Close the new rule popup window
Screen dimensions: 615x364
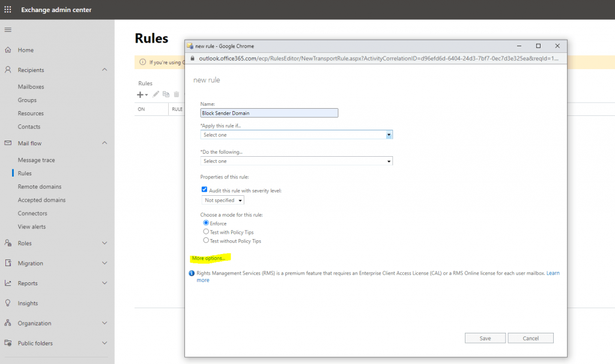[x=557, y=46]
